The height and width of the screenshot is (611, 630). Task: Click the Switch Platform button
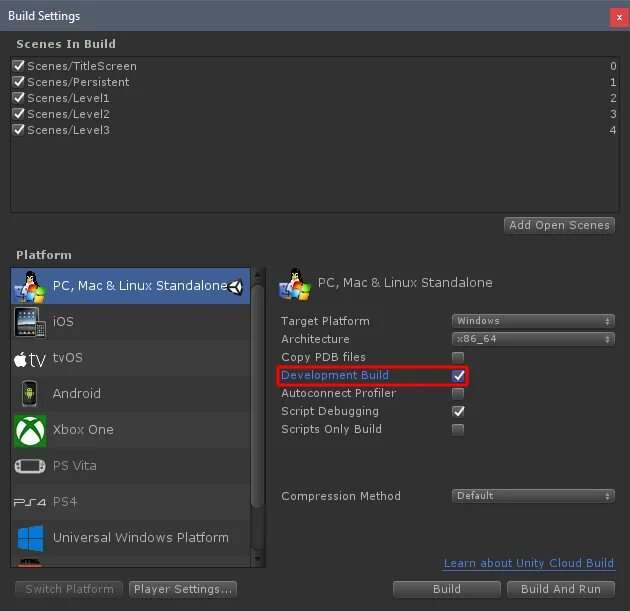69,589
